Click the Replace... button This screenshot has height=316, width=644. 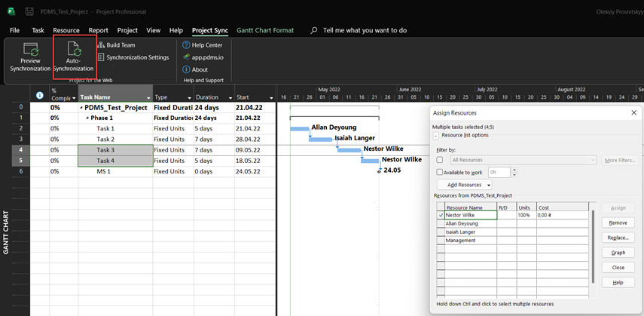tap(618, 238)
